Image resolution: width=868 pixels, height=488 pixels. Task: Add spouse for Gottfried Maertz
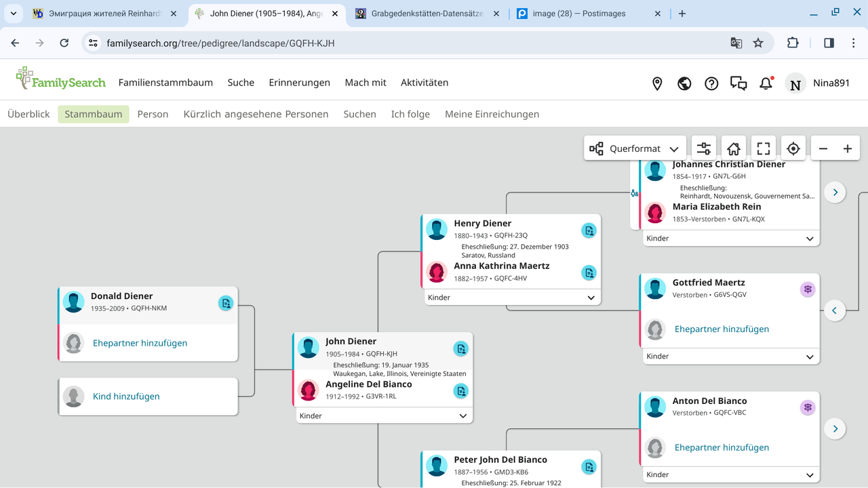tap(722, 329)
